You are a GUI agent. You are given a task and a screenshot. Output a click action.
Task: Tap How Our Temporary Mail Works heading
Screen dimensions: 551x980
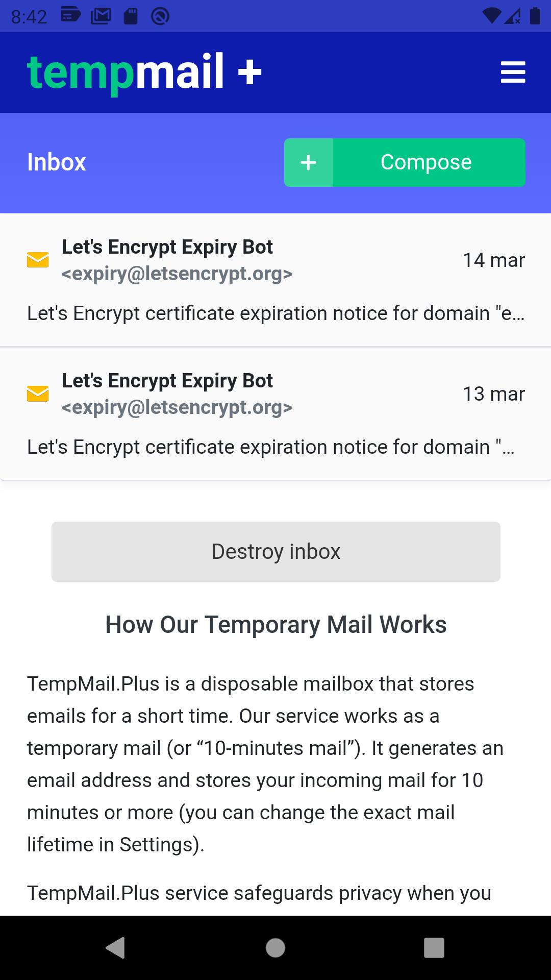(276, 625)
